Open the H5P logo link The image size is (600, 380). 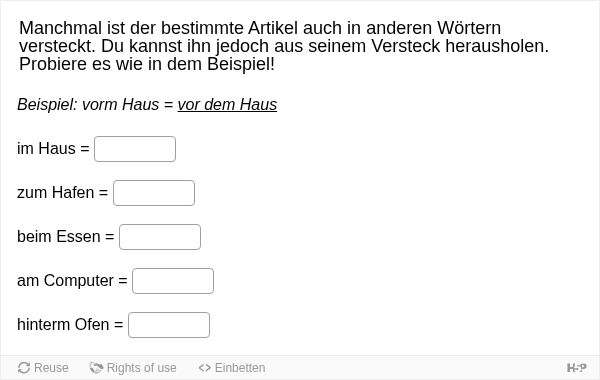577,368
